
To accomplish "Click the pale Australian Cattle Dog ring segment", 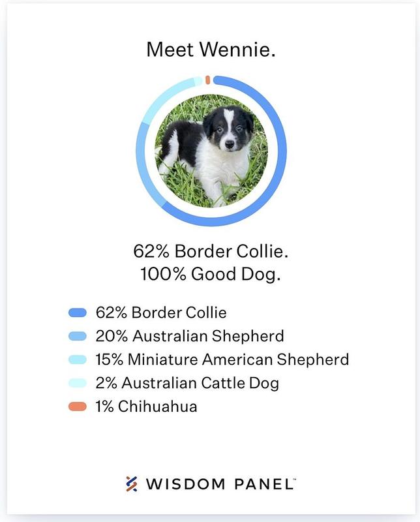I will click(198, 81).
